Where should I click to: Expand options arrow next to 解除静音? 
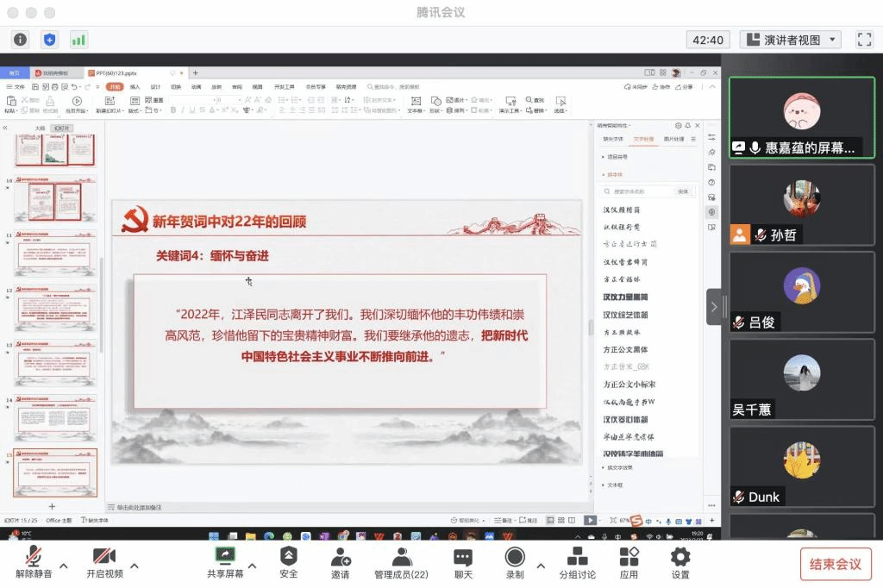[x=64, y=566]
